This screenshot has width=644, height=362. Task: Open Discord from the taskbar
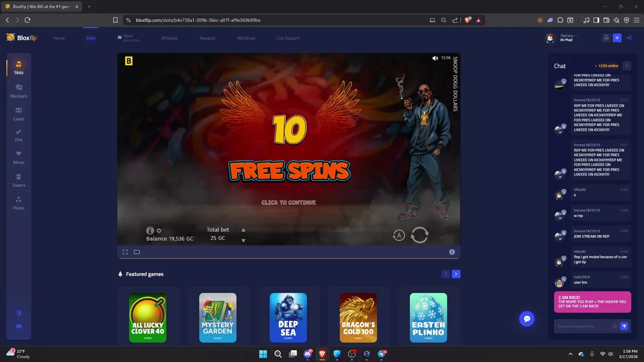click(307, 354)
